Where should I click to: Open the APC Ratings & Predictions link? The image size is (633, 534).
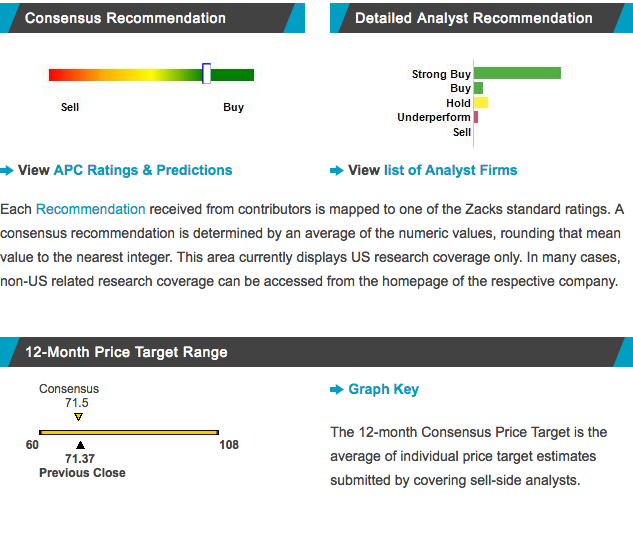[143, 170]
